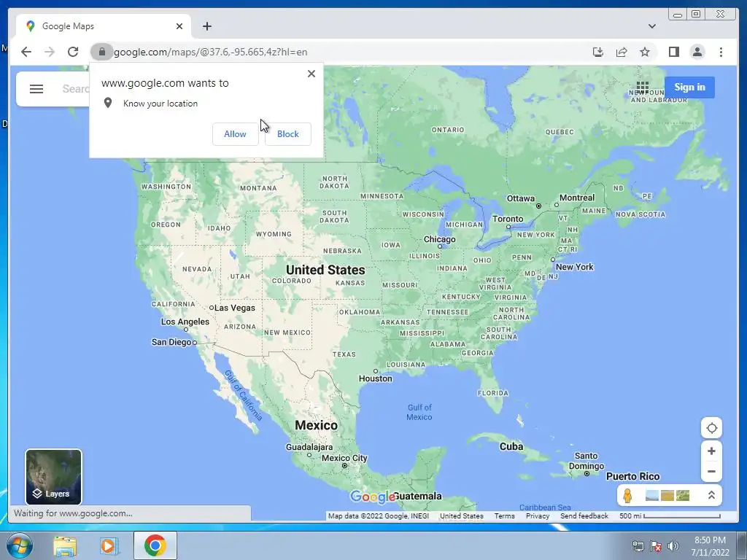Click the New York city label
Image resolution: width=747 pixels, height=560 pixels.
[x=575, y=267]
